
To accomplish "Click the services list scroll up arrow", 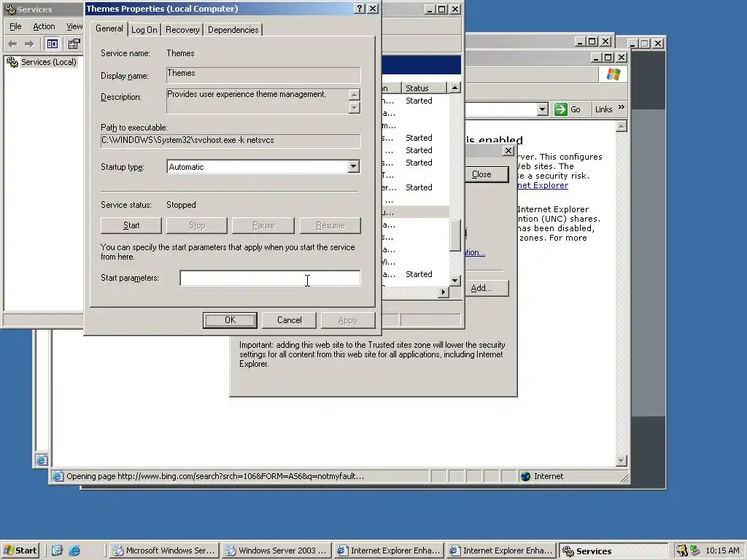I will coord(455,87).
